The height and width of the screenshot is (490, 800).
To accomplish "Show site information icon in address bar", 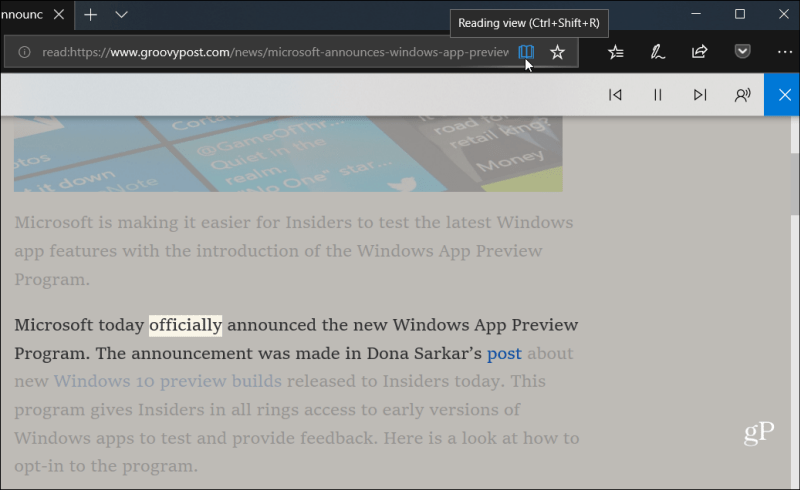I will (x=24, y=52).
